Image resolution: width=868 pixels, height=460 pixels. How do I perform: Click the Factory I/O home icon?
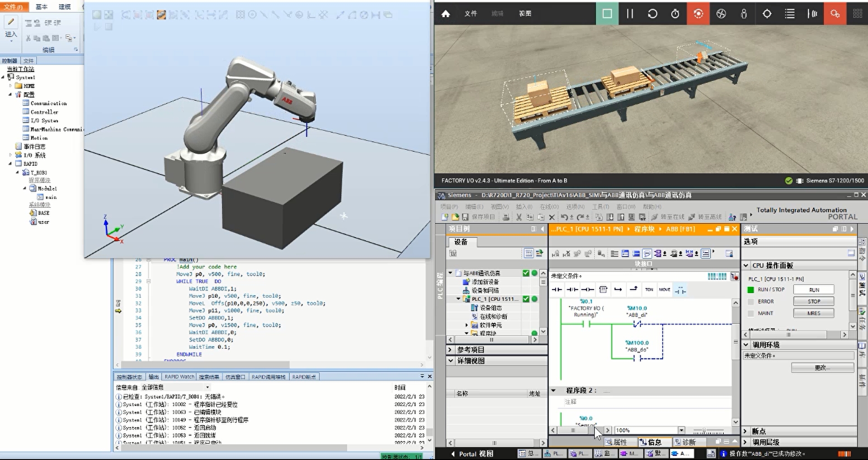pyautogui.click(x=446, y=14)
